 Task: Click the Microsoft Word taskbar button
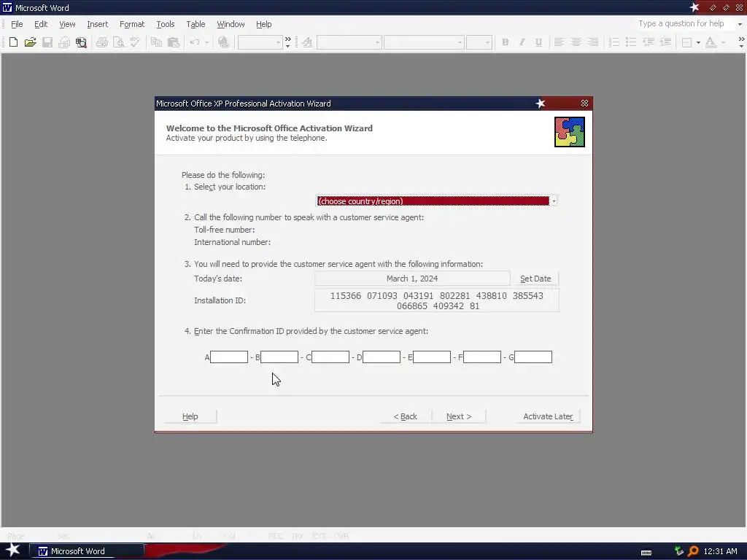87,551
